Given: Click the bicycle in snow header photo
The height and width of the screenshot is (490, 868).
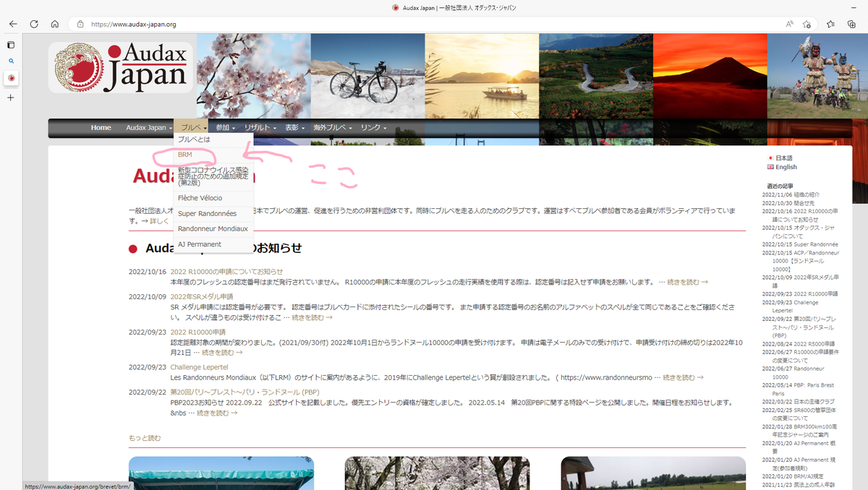Looking at the screenshot, I should click(367, 76).
